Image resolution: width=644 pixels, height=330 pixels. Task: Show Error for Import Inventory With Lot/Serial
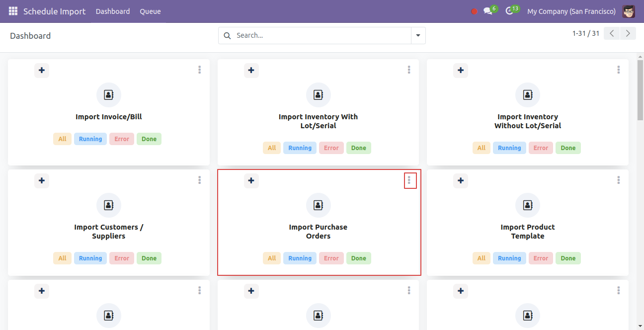point(331,148)
